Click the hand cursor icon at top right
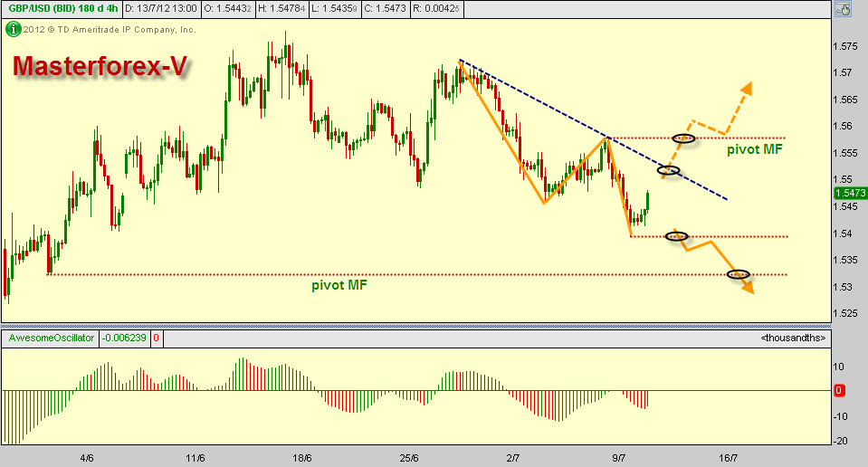This screenshot has height=467, width=868. (x=843, y=9)
